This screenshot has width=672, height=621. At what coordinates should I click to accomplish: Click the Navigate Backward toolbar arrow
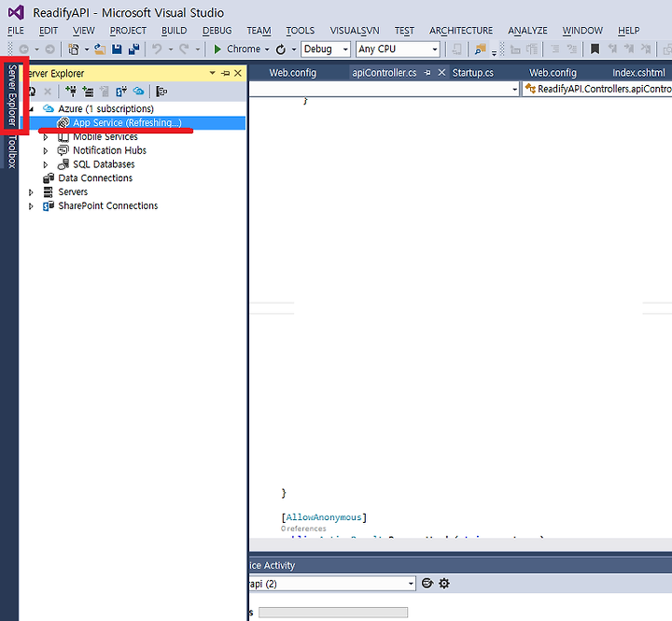pos(24,49)
